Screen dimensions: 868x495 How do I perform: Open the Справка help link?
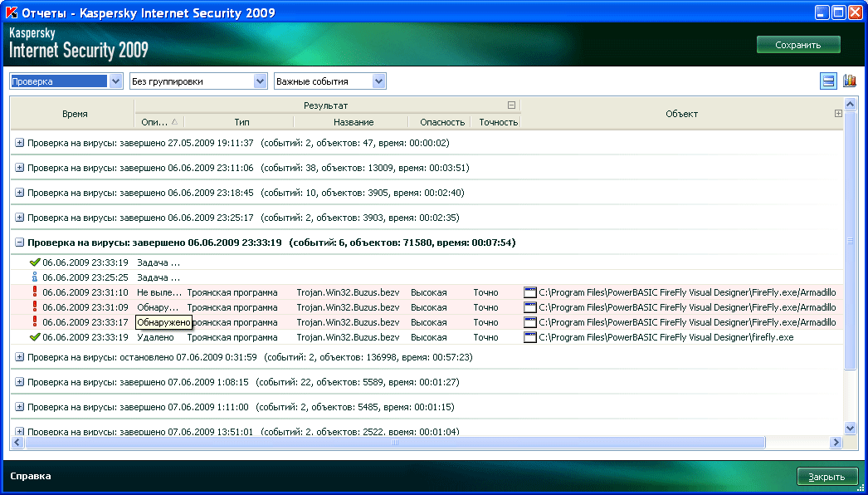[31, 476]
